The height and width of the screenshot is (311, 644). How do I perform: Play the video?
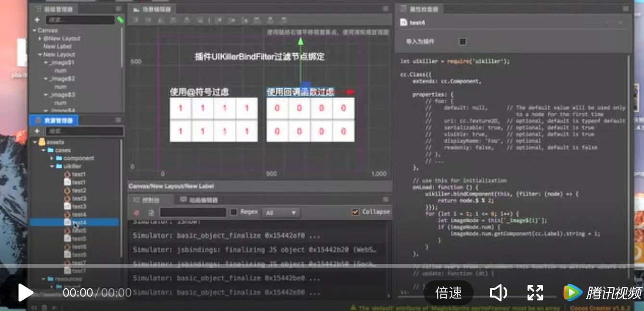click(x=25, y=292)
